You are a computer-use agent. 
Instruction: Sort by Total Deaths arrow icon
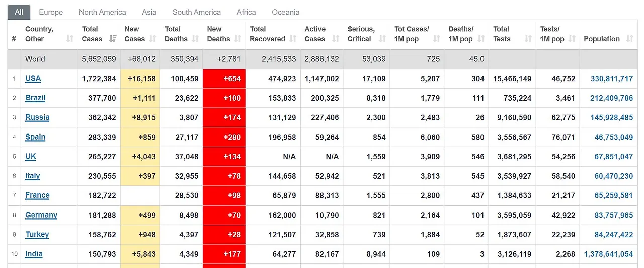[x=196, y=39]
